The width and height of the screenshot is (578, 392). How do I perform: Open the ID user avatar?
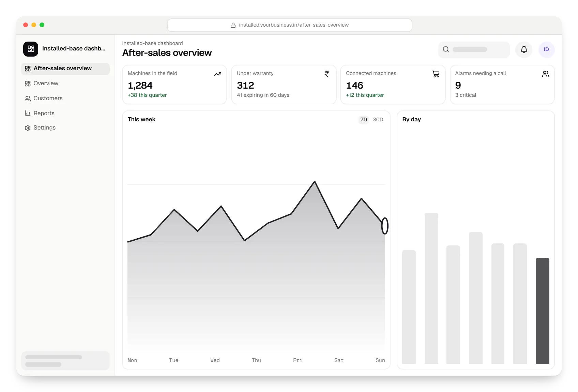tap(546, 49)
